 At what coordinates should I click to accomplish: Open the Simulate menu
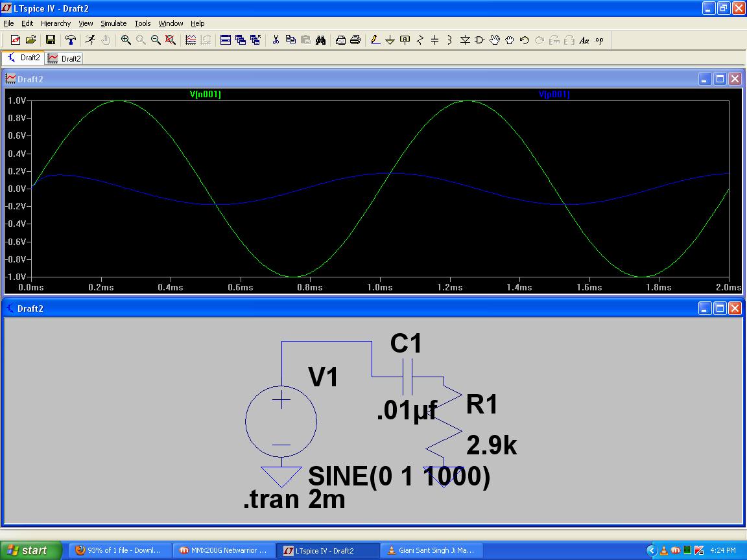[113, 23]
